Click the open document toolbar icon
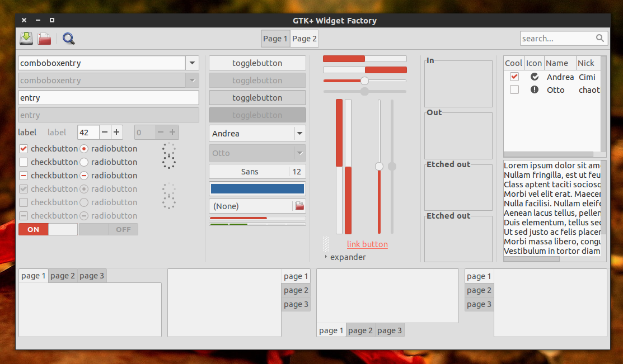 (44, 38)
